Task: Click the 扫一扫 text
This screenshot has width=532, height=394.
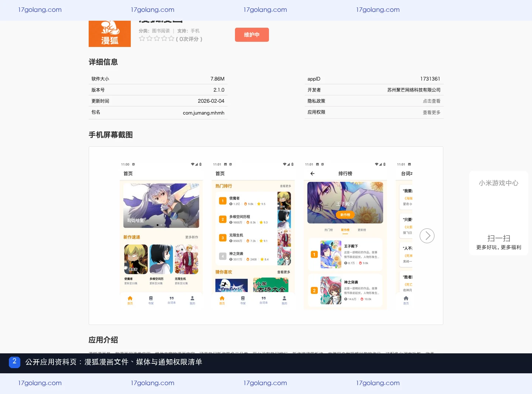Action: pyautogui.click(x=499, y=238)
